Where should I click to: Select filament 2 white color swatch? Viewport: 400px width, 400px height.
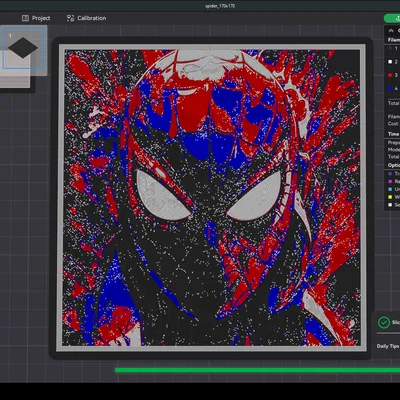click(x=390, y=62)
